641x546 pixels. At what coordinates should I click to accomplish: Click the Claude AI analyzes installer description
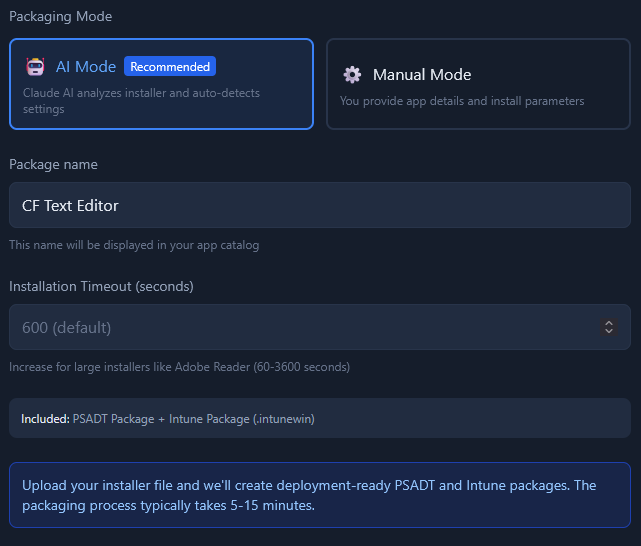coord(141,101)
